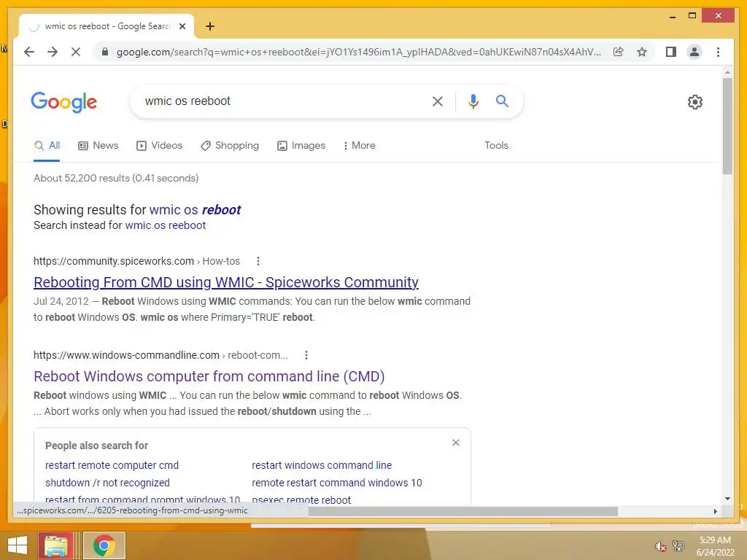Open Chrome's three-dot menu
This screenshot has width=747, height=560.
coord(718,52)
